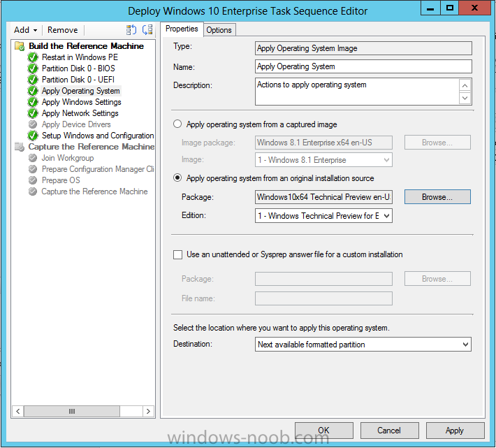Click the green check icon beside Partition Disk 0 - UEFI
The width and height of the screenshot is (496, 448).
33,80
